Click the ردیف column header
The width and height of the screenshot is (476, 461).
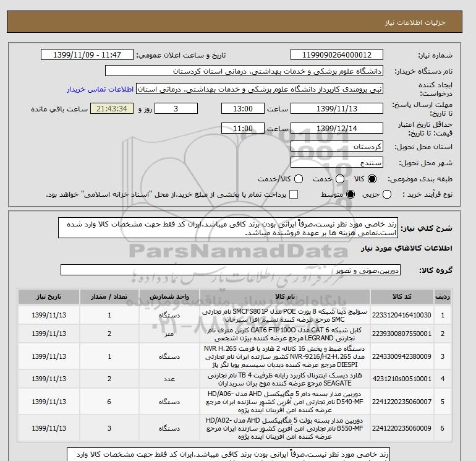point(443,296)
